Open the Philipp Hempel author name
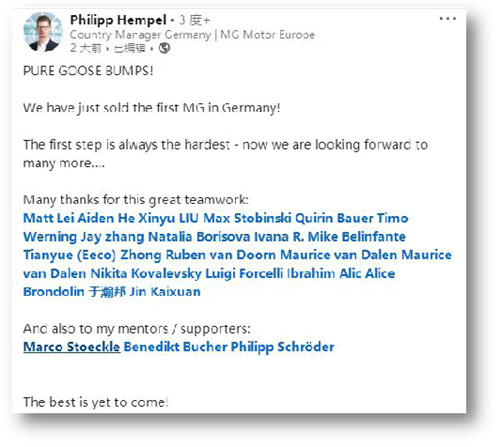Viewport: 500px width, 447px height. click(118, 20)
